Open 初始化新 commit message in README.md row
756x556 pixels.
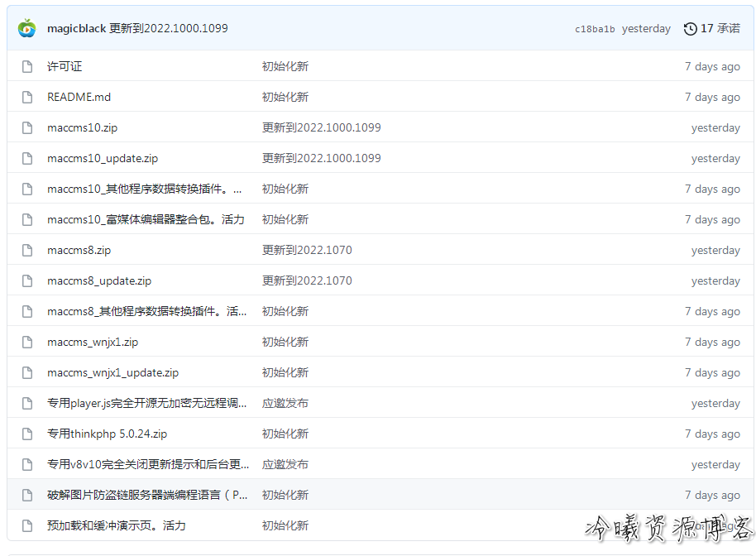click(285, 97)
